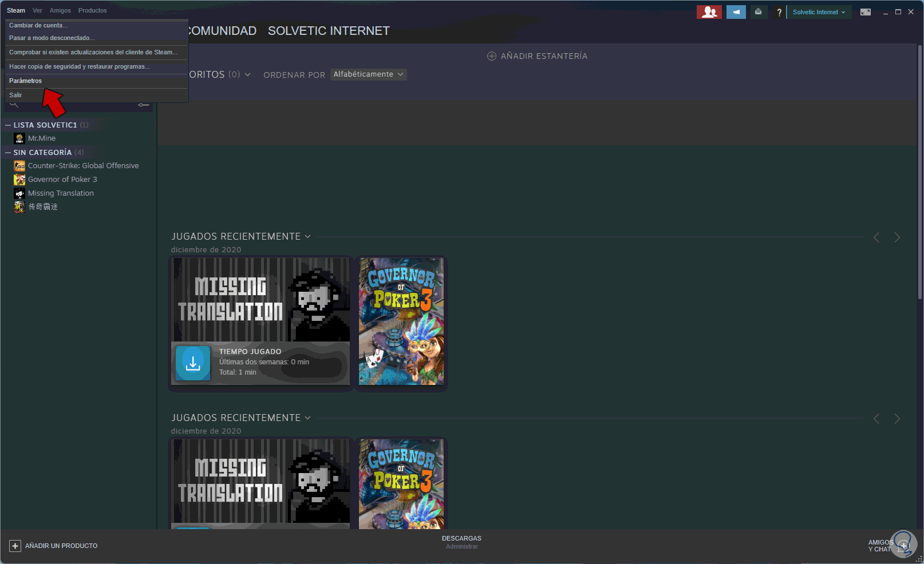Select 传奇霸途 in the library list
Image resolution: width=924 pixels, height=564 pixels.
(x=43, y=207)
